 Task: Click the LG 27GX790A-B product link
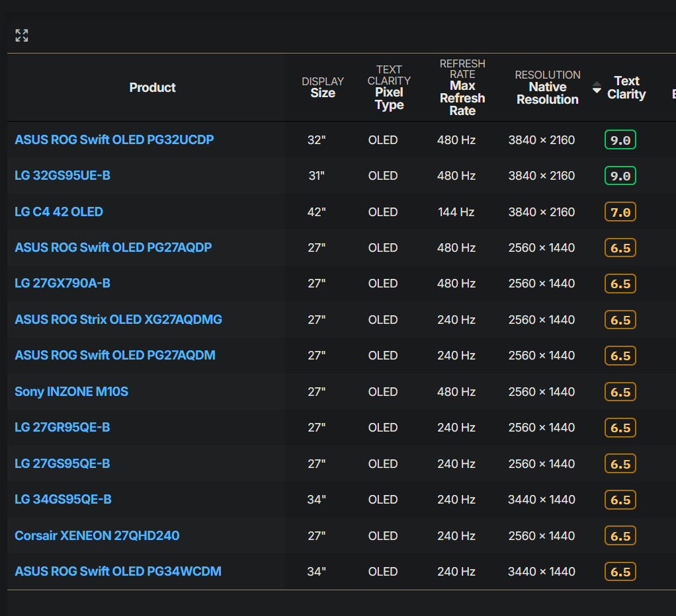(62, 284)
